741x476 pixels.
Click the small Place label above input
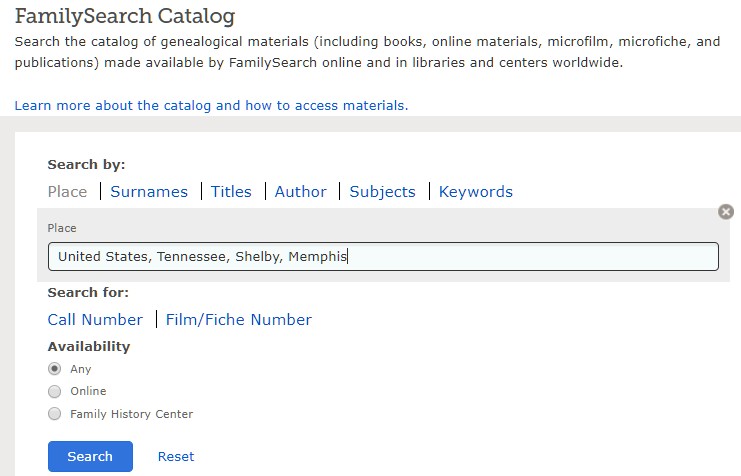[62, 228]
